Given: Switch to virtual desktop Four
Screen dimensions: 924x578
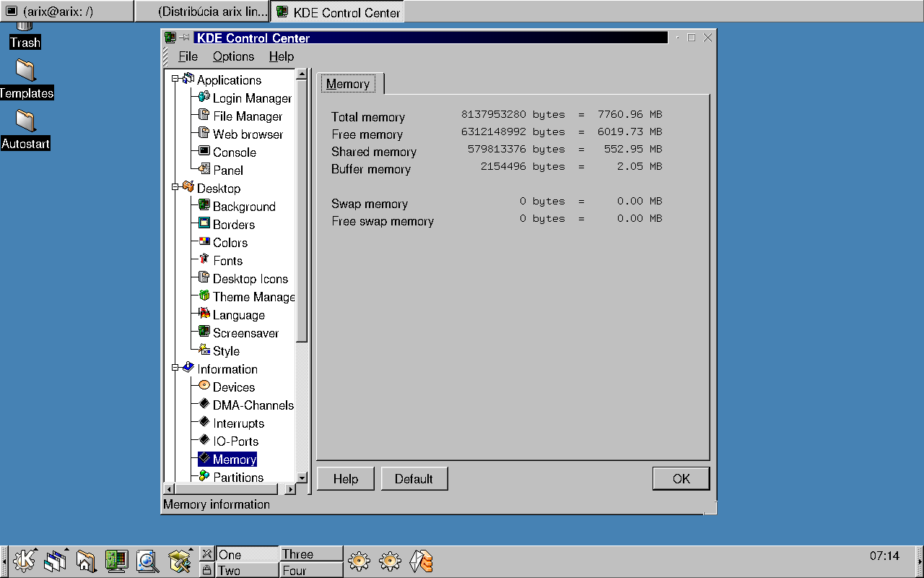Looking at the screenshot, I should tap(311, 570).
